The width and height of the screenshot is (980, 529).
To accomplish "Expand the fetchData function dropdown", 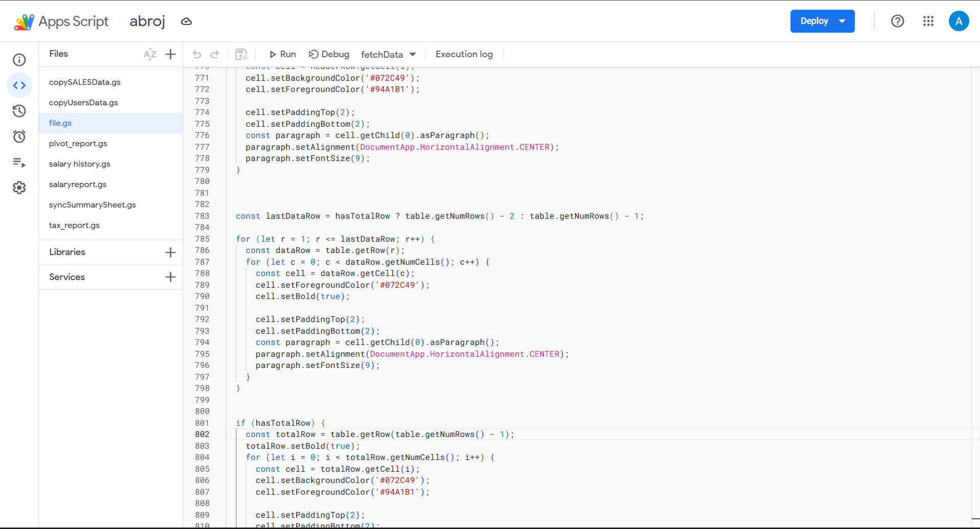I will pos(388,54).
